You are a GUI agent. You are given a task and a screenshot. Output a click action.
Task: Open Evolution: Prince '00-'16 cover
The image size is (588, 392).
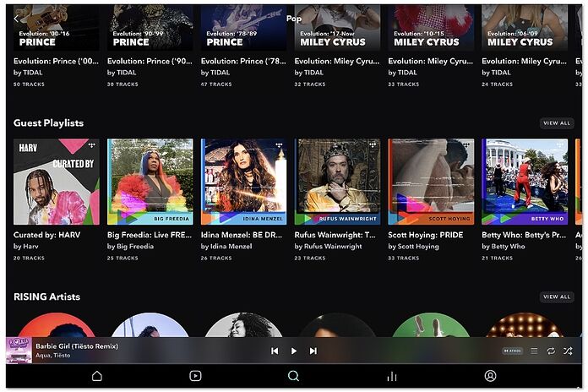[x=57, y=28]
